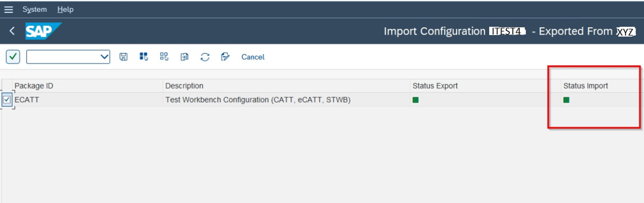Expand the command field dropdown arrow

[x=105, y=57]
